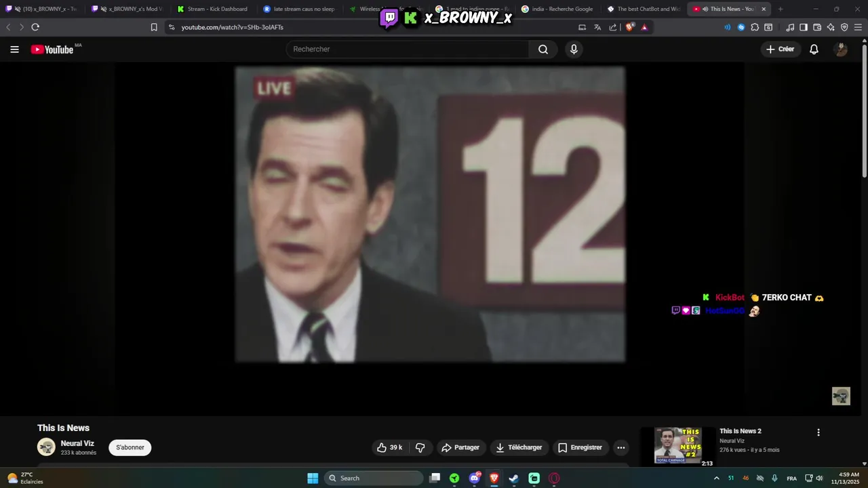The height and width of the screenshot is (488, 868).
Task: Share this page with the share icon
Action: point(613,27)
